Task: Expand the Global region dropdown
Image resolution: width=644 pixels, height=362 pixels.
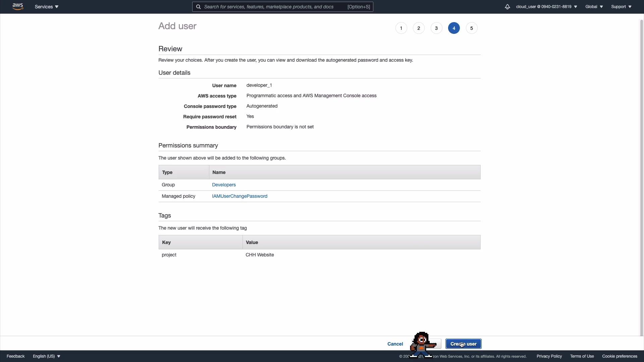Action: tap(594, 7)
